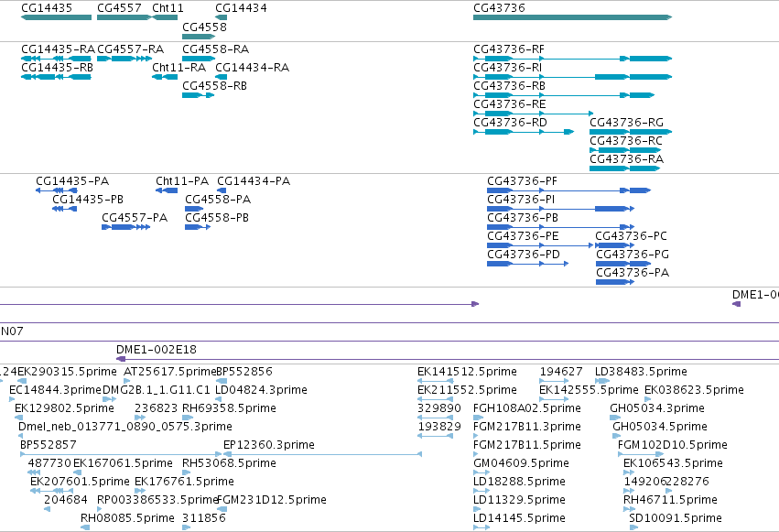The height and width of the screenshot is (532, 779).
Task: Select the CG14435 gene feature
Action: [x=56, y=17]
